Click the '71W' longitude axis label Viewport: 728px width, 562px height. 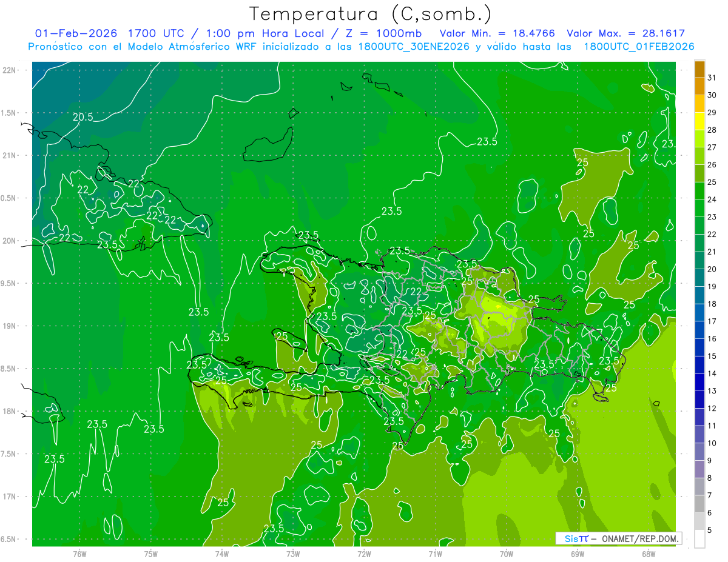tap(435, 554)
